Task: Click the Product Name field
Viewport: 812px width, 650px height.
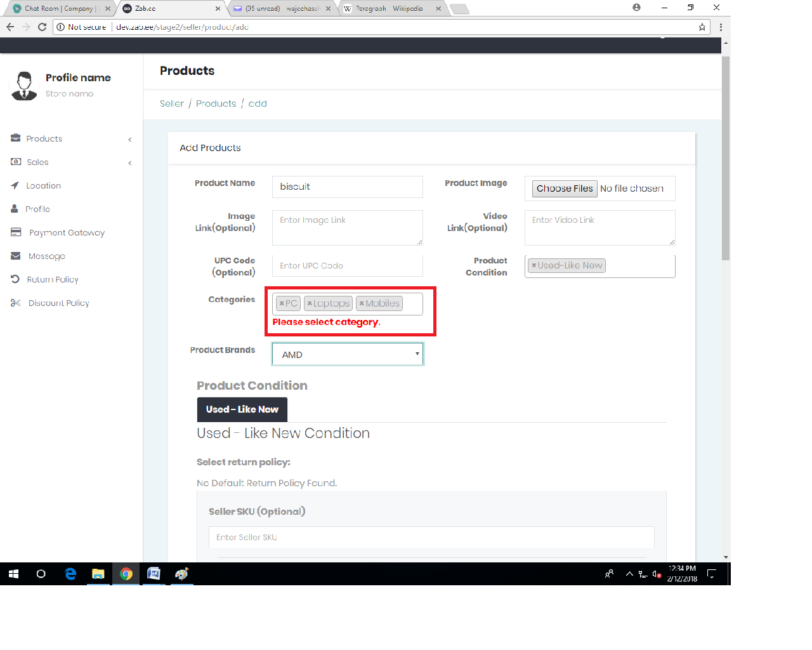Action: (348, 187)
